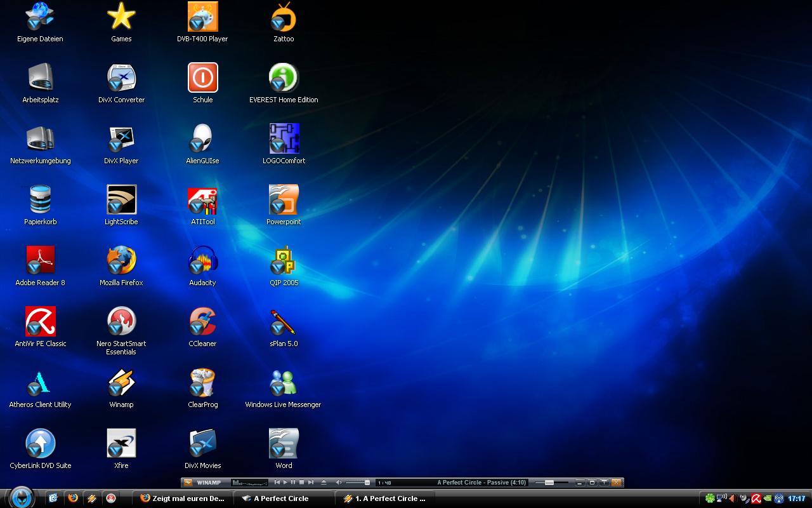Screen dimensions: 812x508
Task: Select the Schule desktop icon
Action: click(202, 77)
